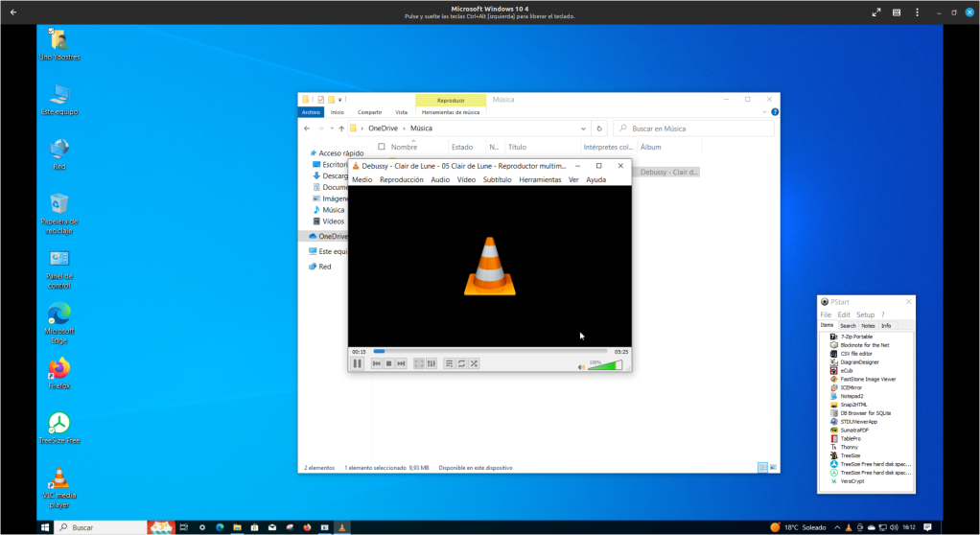
Task: Skip to next track in VLC
Action: point(401,363)
